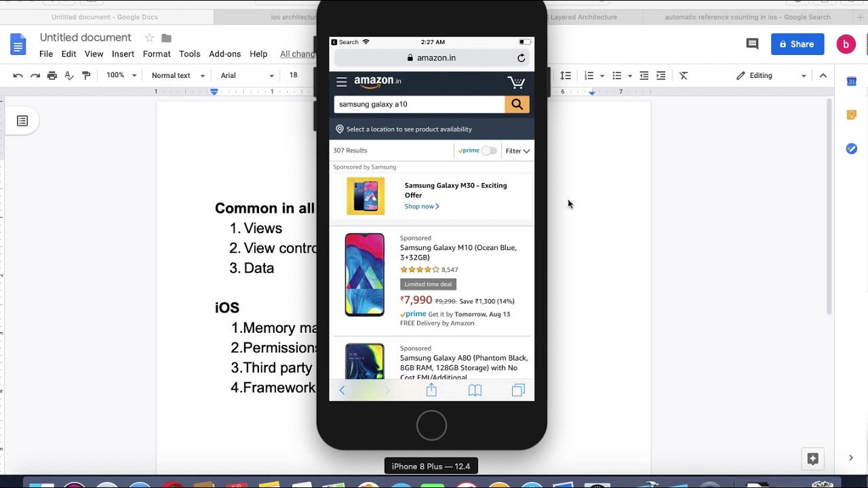Open the Help menu

(258, 54)
